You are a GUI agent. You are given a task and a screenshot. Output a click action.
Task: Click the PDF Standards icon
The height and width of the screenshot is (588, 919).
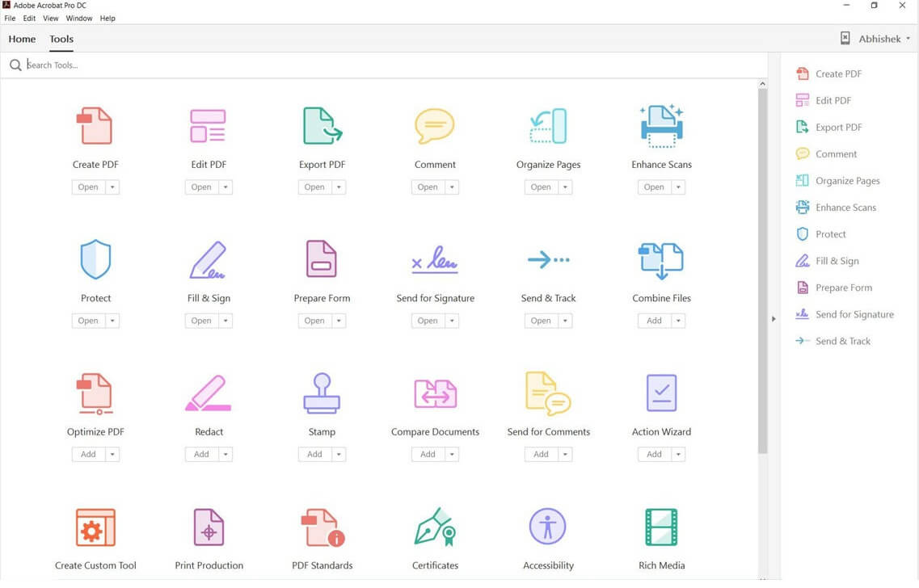point(322,527)
